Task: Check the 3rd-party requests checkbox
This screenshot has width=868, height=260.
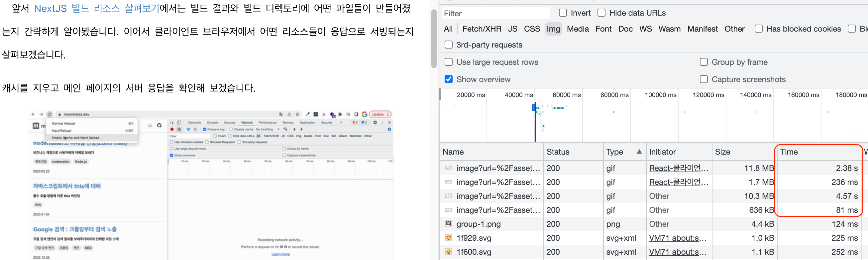Action: point(449,45)
